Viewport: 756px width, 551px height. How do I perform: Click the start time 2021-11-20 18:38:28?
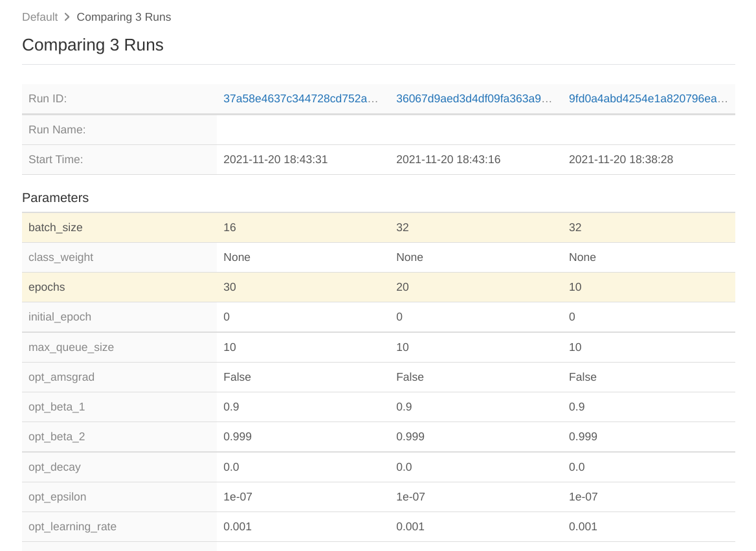(x=621, y=159)
